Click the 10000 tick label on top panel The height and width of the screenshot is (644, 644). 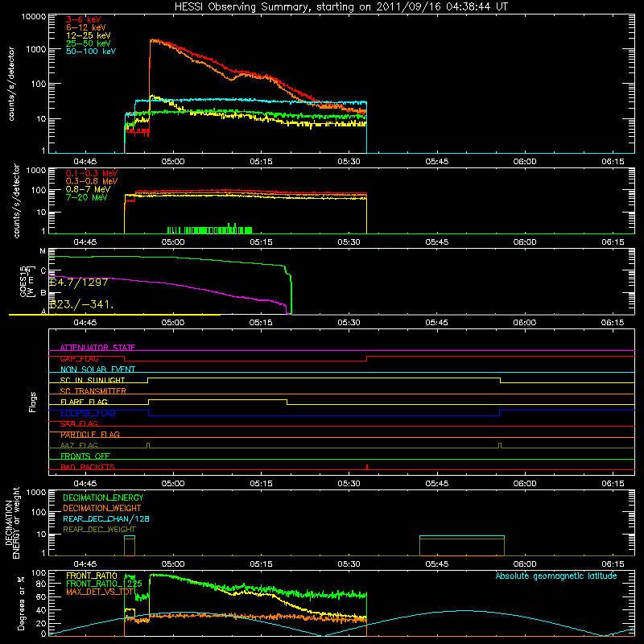34,16
